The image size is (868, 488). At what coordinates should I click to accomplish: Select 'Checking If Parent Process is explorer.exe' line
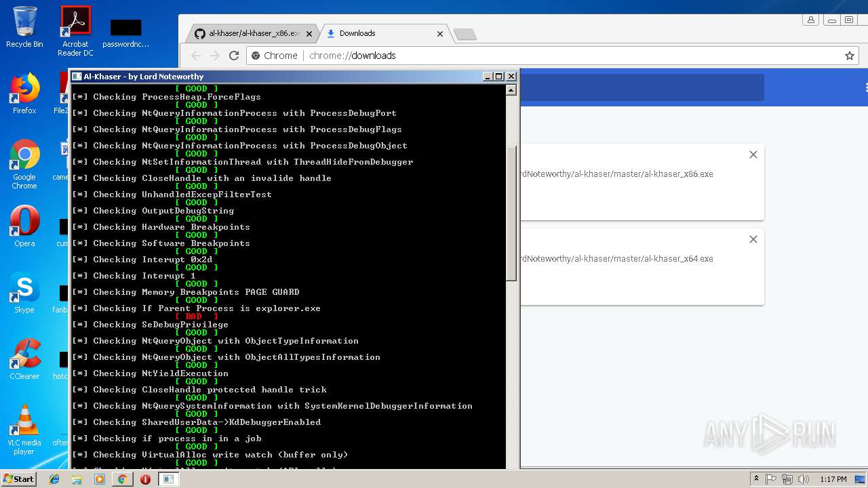[196, 308]
